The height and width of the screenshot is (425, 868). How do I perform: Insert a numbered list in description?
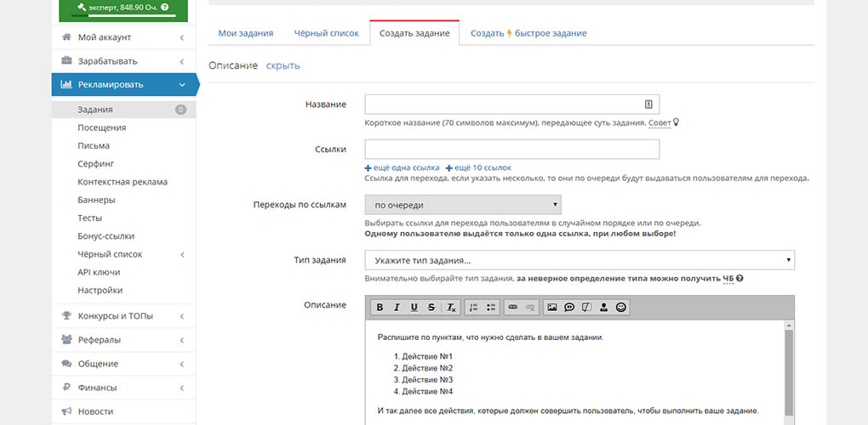click(x=473, y=308)
